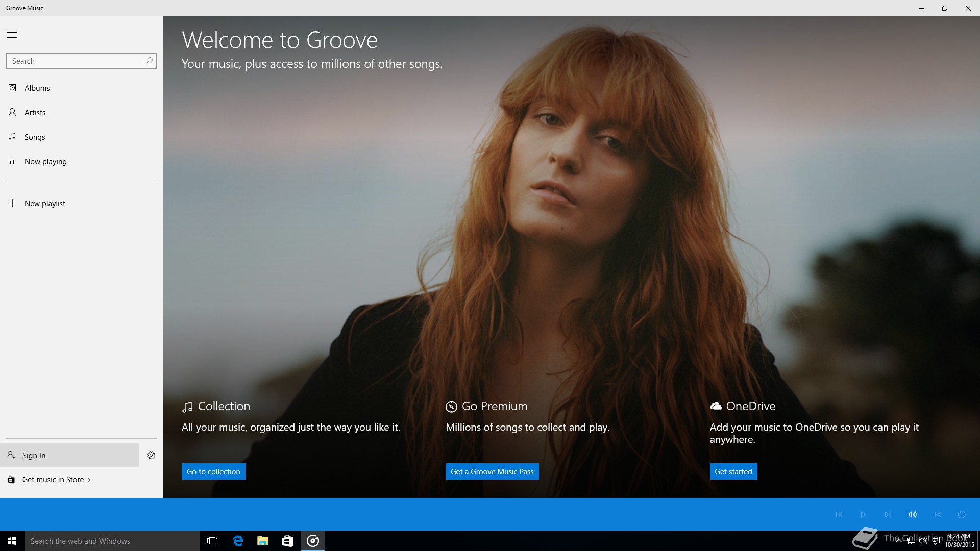Image resolution: width=980 pixels, height=551 pixels.
Task: Skip to the previous track
Action: click(x=839, y=514)
